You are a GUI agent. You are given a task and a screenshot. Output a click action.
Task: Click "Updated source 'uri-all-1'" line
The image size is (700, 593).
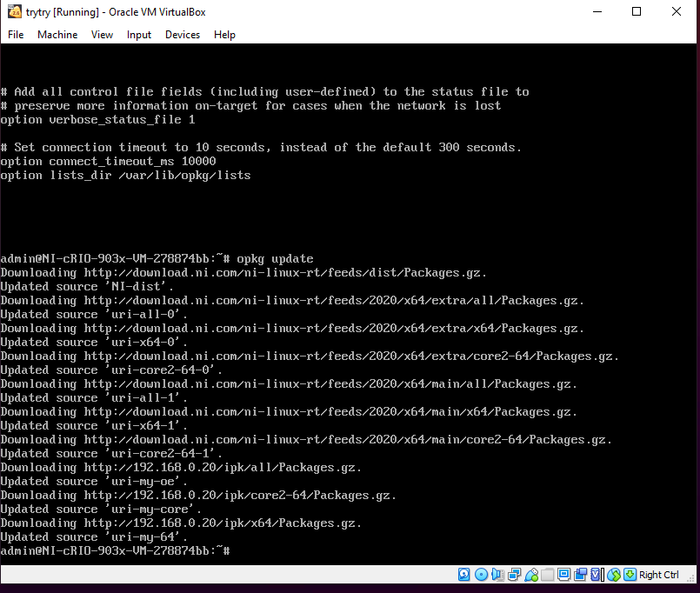(x=94, y=397)
